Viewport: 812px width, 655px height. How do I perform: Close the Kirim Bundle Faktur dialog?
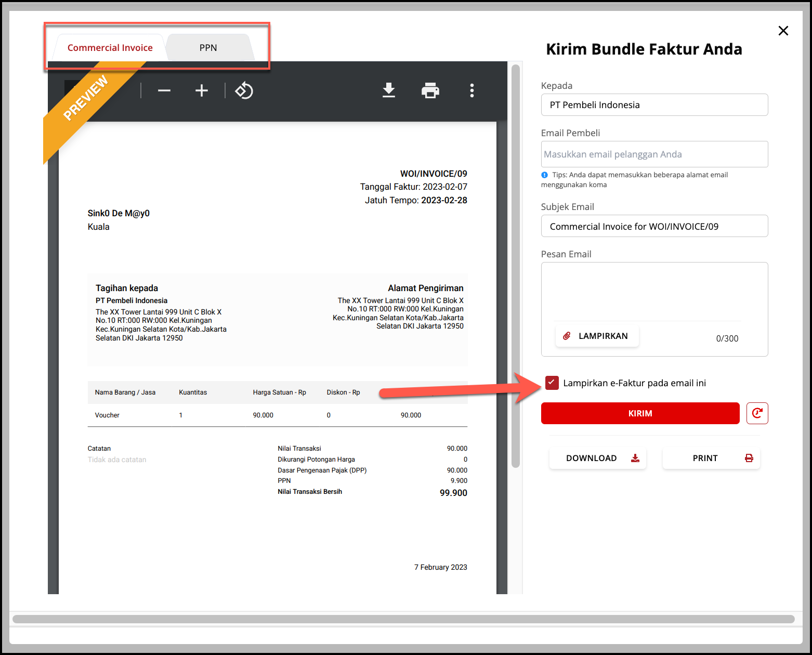coord(783,31)
